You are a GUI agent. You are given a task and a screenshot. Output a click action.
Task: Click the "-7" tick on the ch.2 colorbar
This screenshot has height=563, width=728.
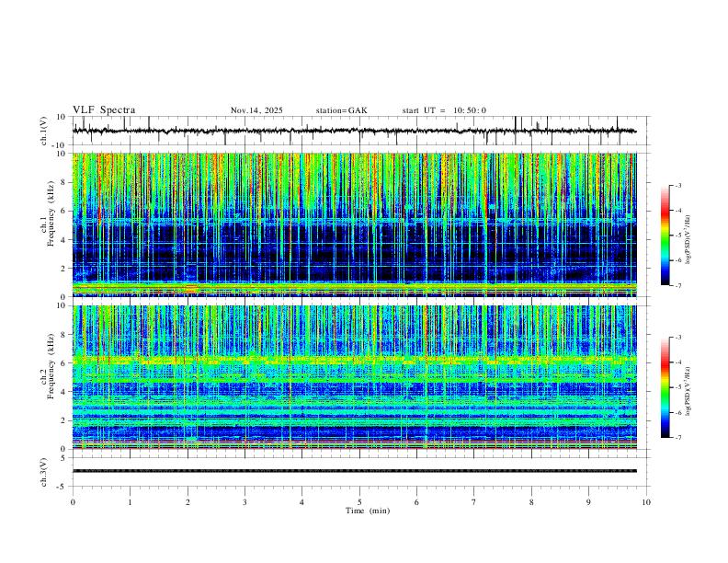coord(677,438)
